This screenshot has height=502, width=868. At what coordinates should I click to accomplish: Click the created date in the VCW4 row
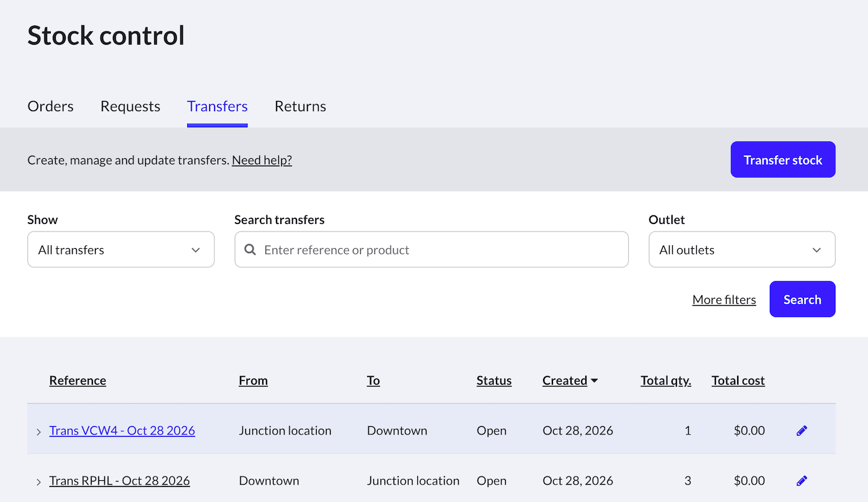[578, 431]
